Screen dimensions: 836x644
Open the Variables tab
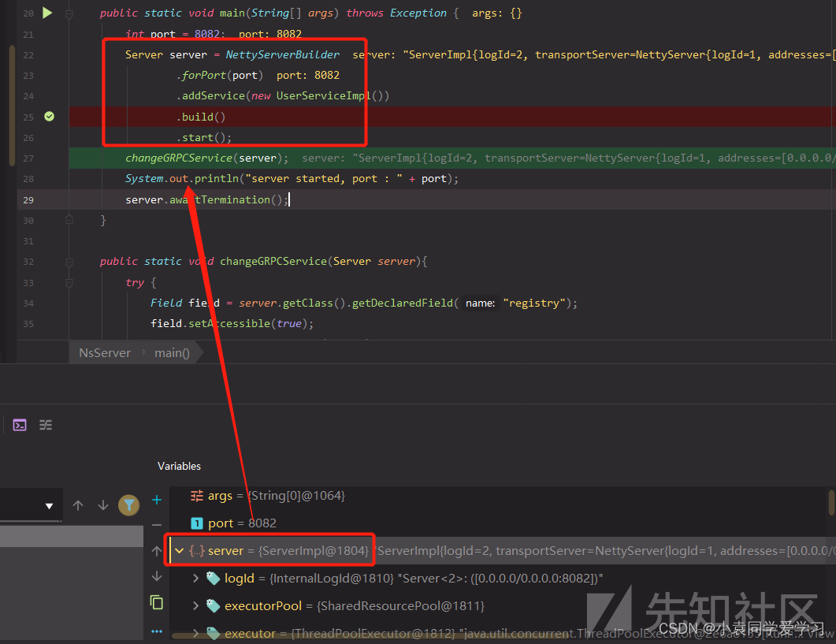tap(179, 466)
